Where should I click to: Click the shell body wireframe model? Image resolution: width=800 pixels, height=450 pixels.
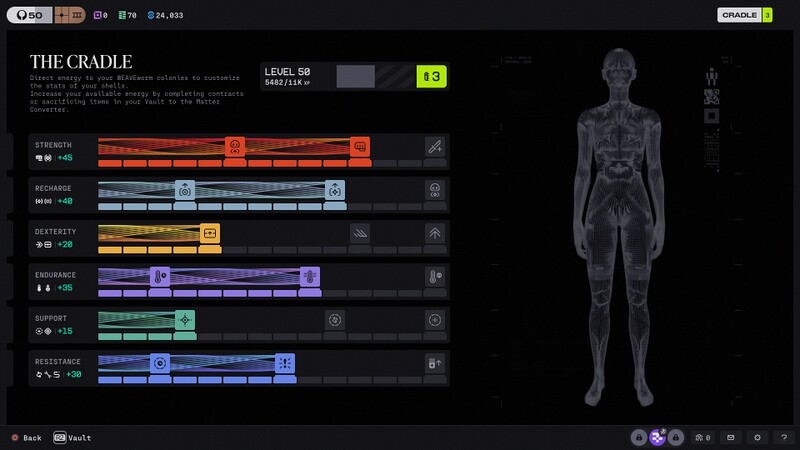coord(619,227)
